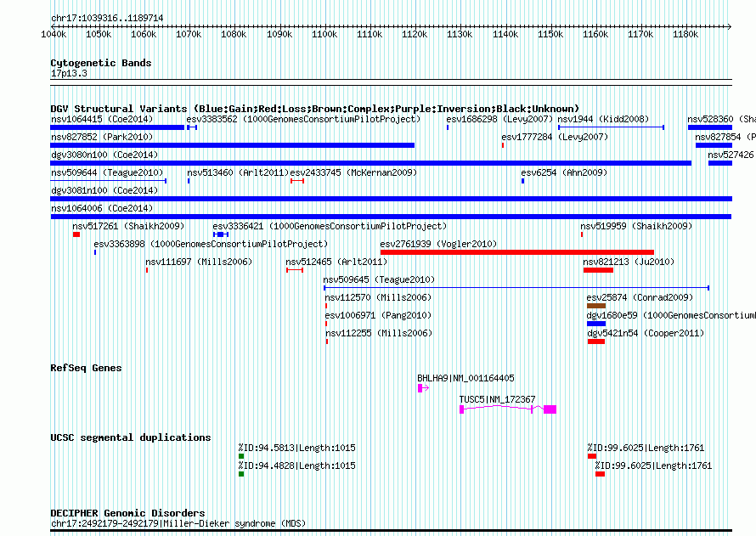756x536 pixels.
Task: Select the nsv517261 (Shaikh2009) red block
Action: 76,234
